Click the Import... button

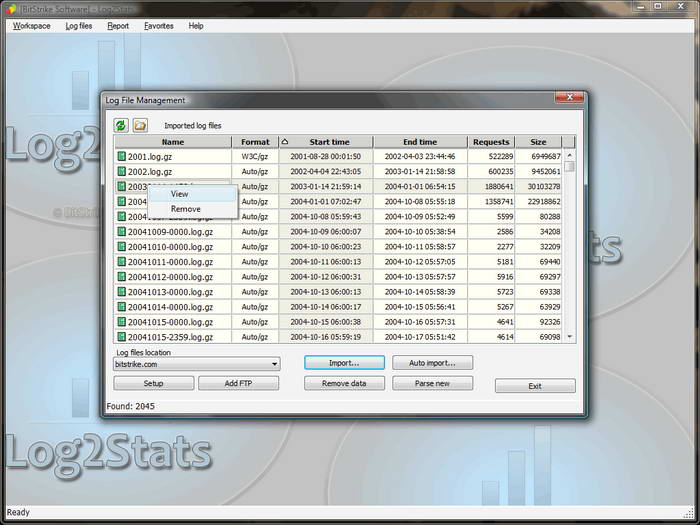pyautogui.click(x=344, y=363)
